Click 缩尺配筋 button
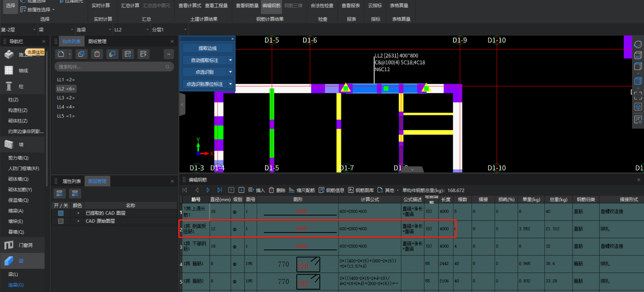 pos(302,190)
